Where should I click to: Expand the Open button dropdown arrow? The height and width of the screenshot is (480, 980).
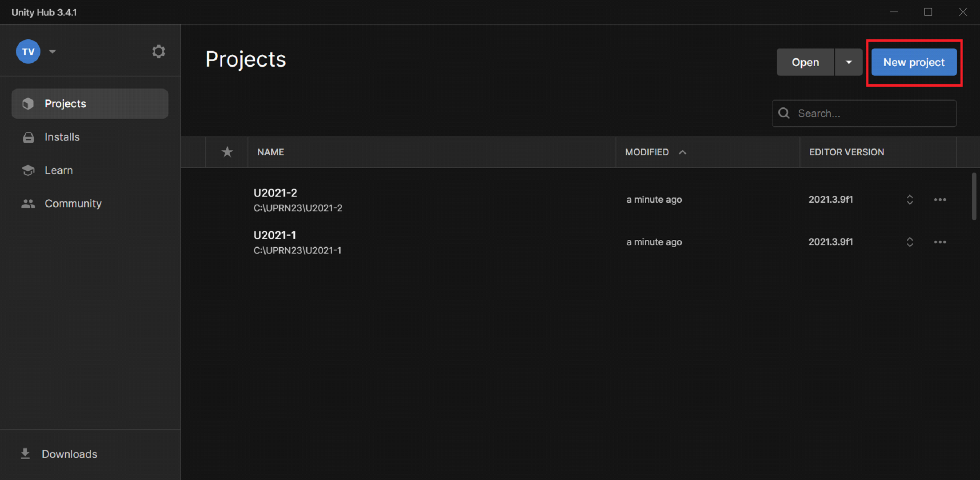849,62
